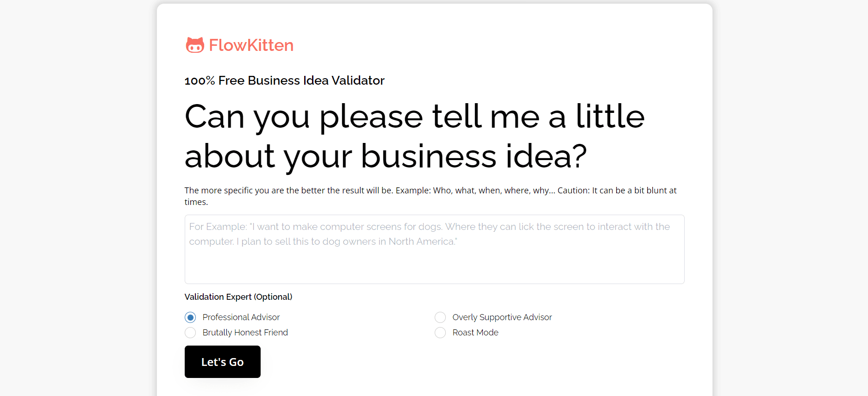Select the Professional Advisor radio button
Screen dimensions: 868x396
point(190,317)
